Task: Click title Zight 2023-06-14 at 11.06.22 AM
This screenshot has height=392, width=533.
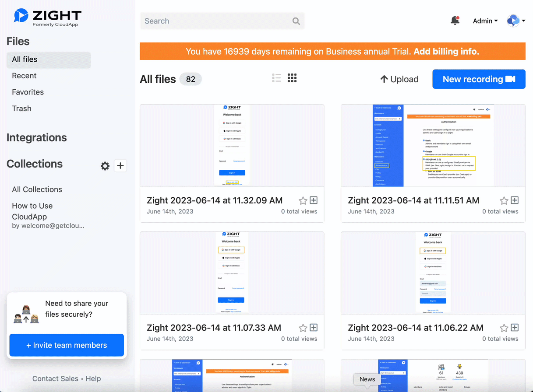Action: 416,328
